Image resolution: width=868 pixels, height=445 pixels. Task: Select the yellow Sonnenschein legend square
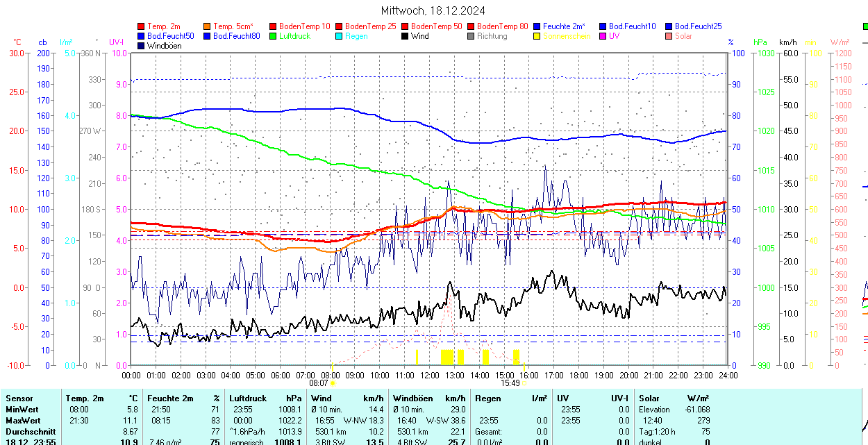pos(537,36)
